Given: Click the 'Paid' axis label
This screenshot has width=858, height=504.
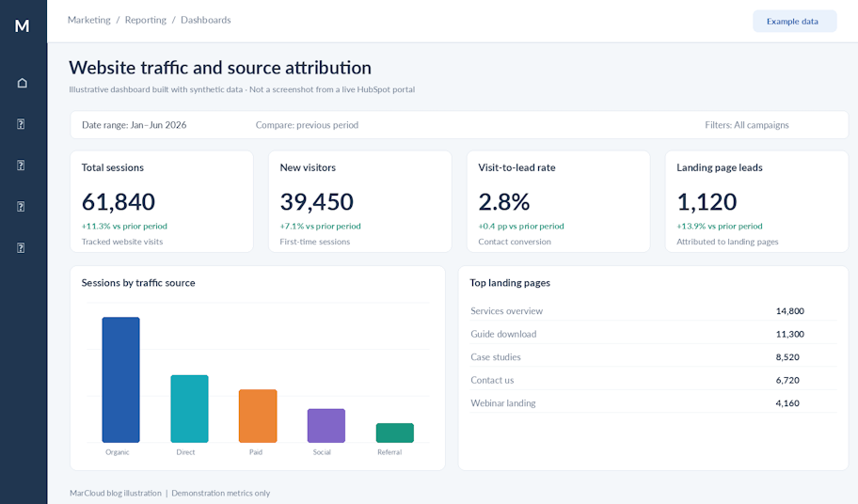Looking at the screenshot, I should tap(256, 452).
